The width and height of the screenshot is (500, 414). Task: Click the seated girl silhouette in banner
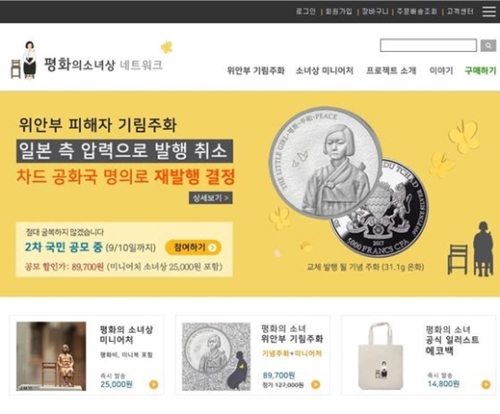point(482,249)
